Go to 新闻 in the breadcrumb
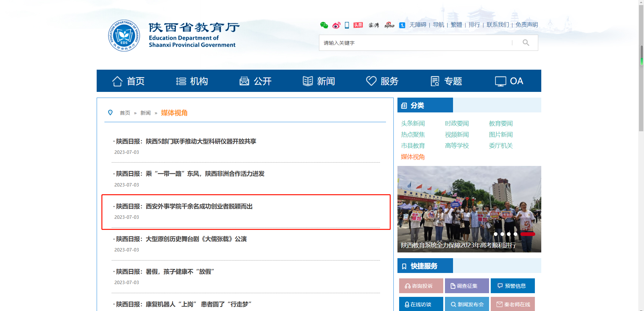 tap(146, 113)
